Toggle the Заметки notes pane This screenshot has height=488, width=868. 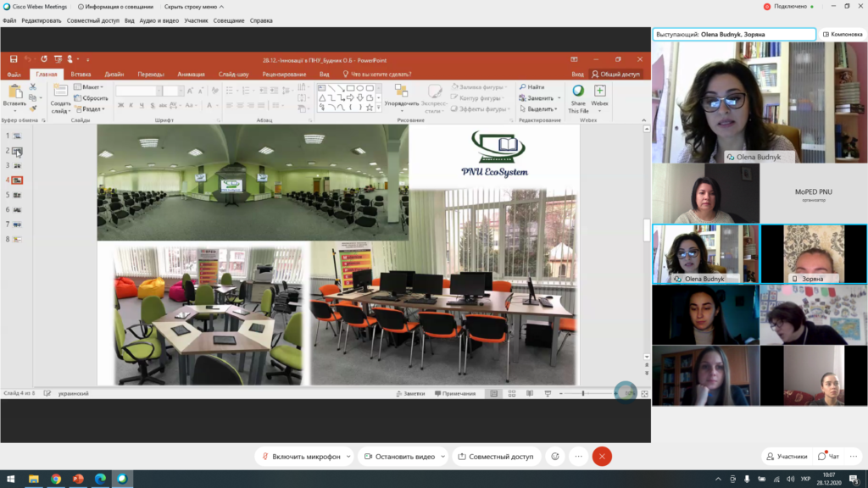coord(410,394)
